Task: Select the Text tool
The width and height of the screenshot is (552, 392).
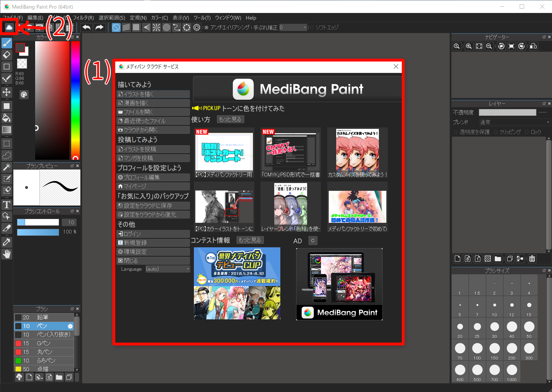Action: coord(7,204)
